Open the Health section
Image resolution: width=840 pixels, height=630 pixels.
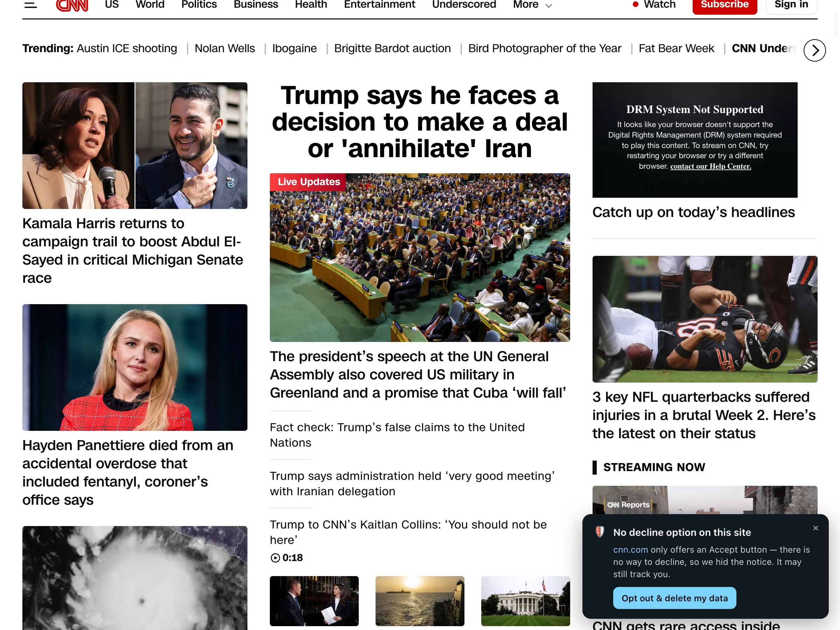click(x=311, y=5)
